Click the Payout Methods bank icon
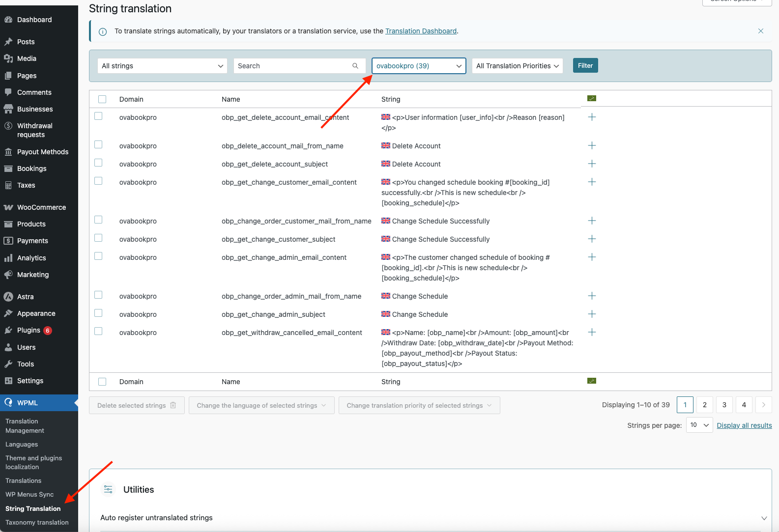Screen dimensions: 779x532 coord(8,152)
